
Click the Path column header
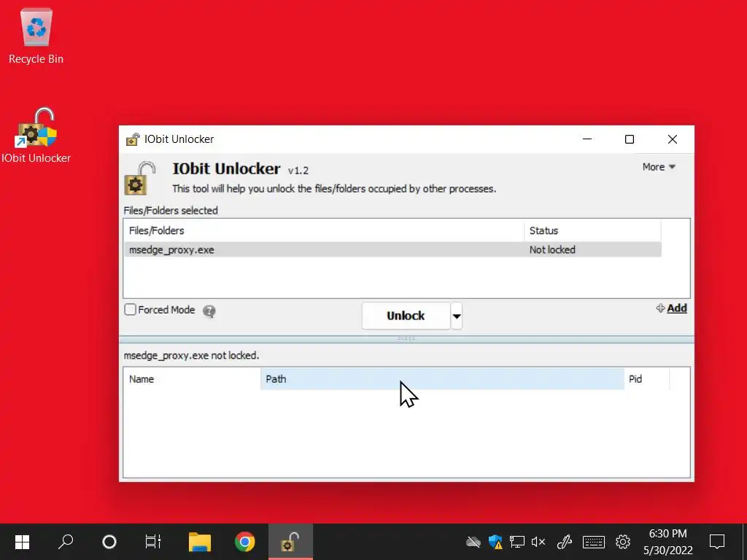(442, 379)
